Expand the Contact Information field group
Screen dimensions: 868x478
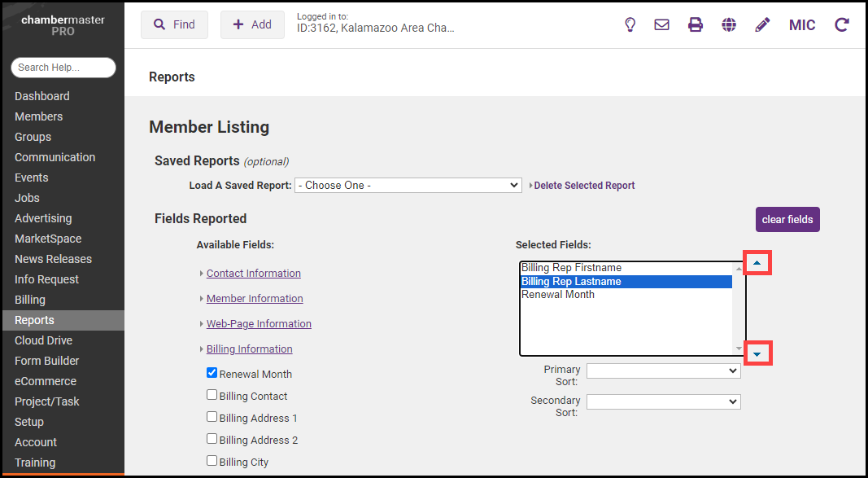253,274
